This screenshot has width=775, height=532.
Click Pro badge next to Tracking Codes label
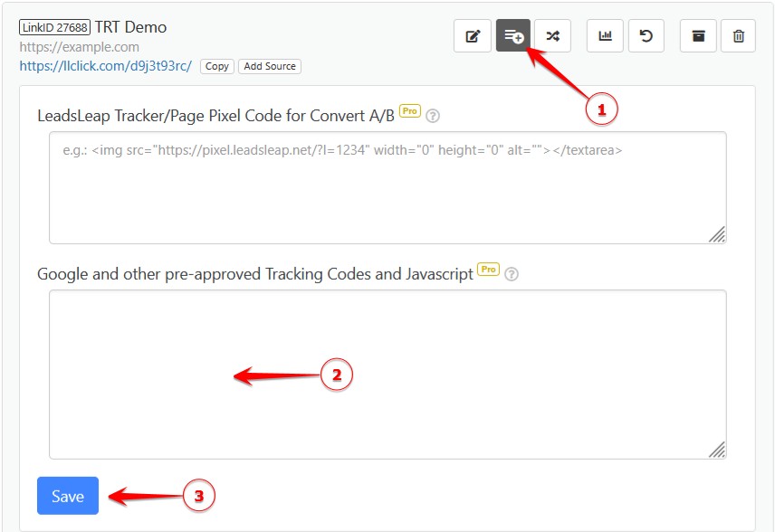(x=488, y=270)
